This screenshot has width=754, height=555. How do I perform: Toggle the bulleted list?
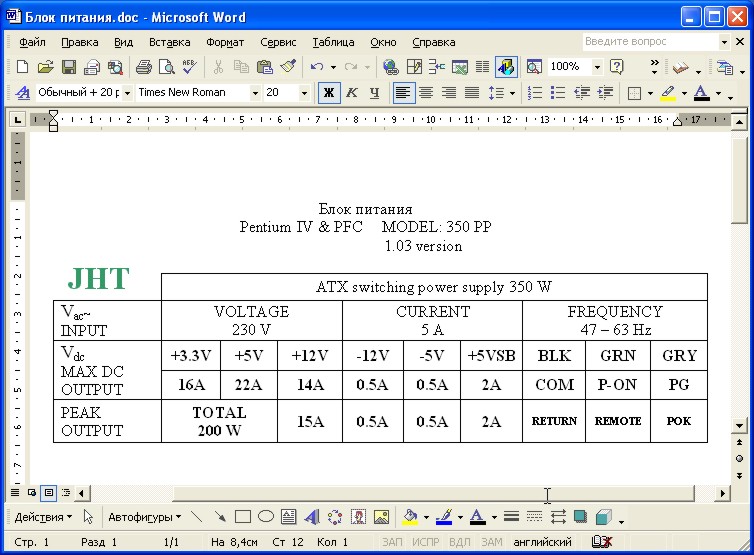(x=558, y=92)
